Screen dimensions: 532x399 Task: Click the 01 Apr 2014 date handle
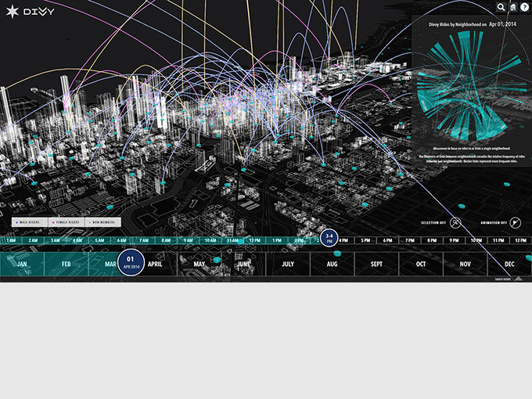click(x=131, y=262)
